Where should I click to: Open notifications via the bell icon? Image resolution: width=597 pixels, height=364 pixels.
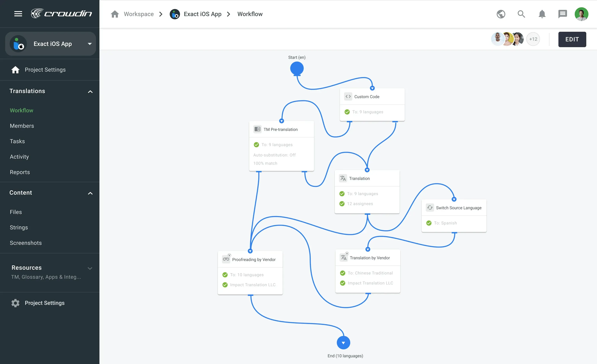pyautogui.click(x=542, y=14)
